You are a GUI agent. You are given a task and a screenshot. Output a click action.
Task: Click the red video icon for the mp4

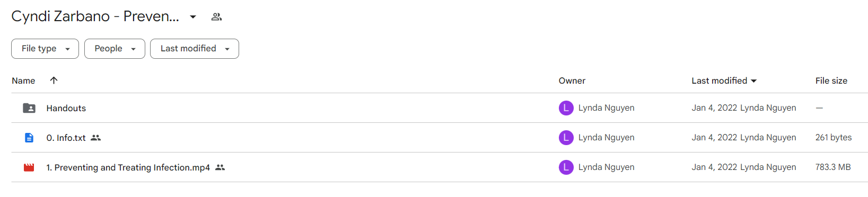tap(29, 167)
